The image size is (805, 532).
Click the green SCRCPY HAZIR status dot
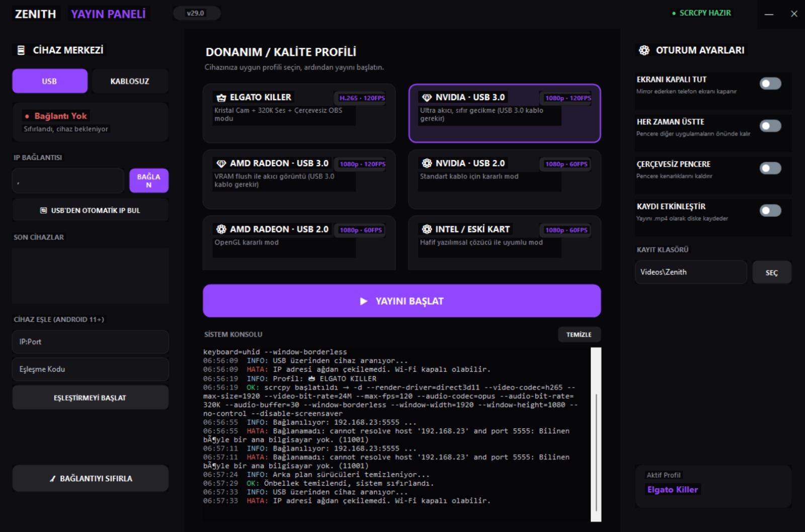point(674,14)
